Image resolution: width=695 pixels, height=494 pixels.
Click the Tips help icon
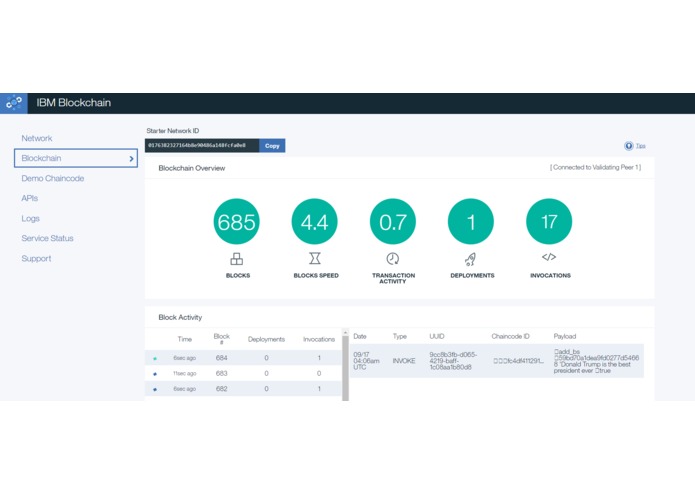click(x=629, y=146)
